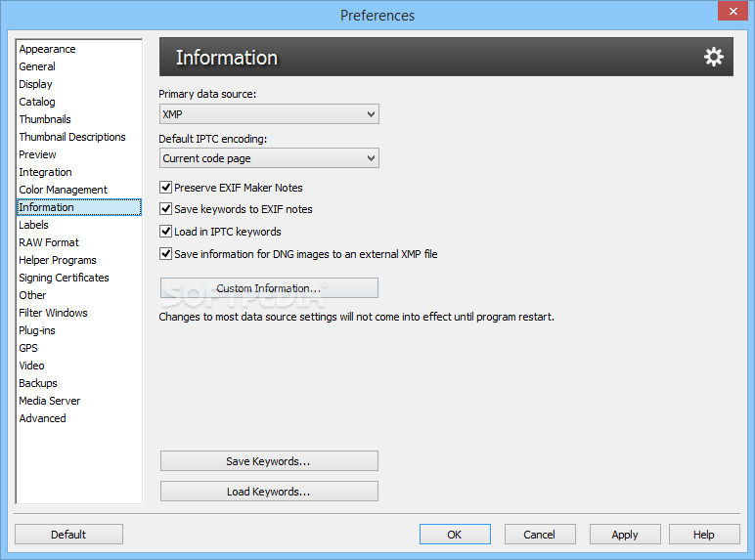Select Thumbnail Descriptions category
This screenshot has height=560, width=755.
(x=72, y=137)
